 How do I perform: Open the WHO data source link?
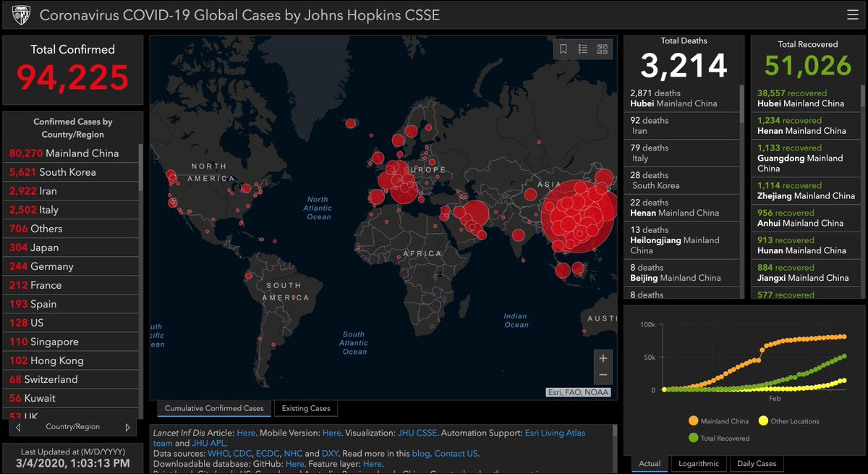pos(218,454)
